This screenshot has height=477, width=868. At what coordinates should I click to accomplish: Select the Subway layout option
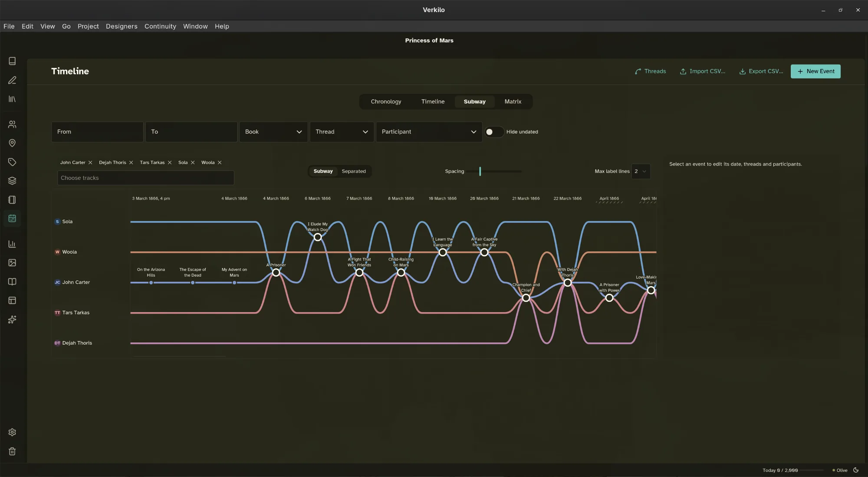point(323,171)
